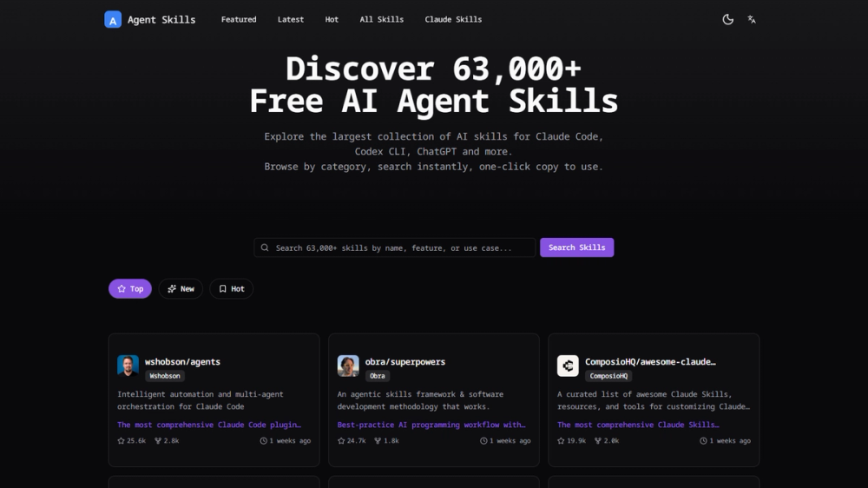Click clock icon on ComposioHQ card
Viewport: 868px width, 488px height.
click(x=704, y=441)
